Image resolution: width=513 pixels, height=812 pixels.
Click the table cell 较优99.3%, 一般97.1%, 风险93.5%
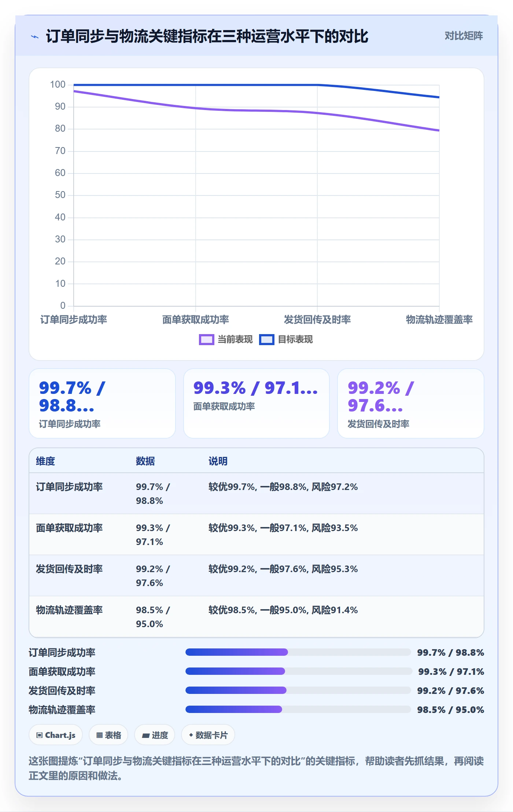coord(283,528)
